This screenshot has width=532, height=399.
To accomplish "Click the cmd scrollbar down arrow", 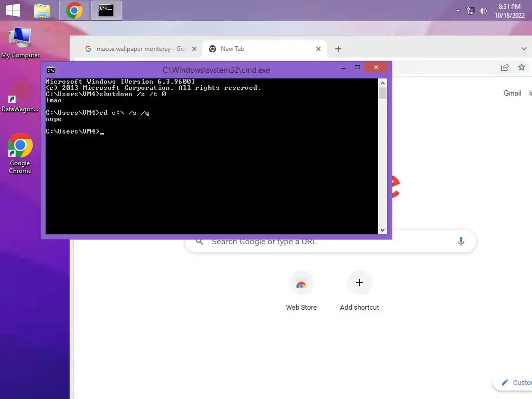I will coord(382,230).
